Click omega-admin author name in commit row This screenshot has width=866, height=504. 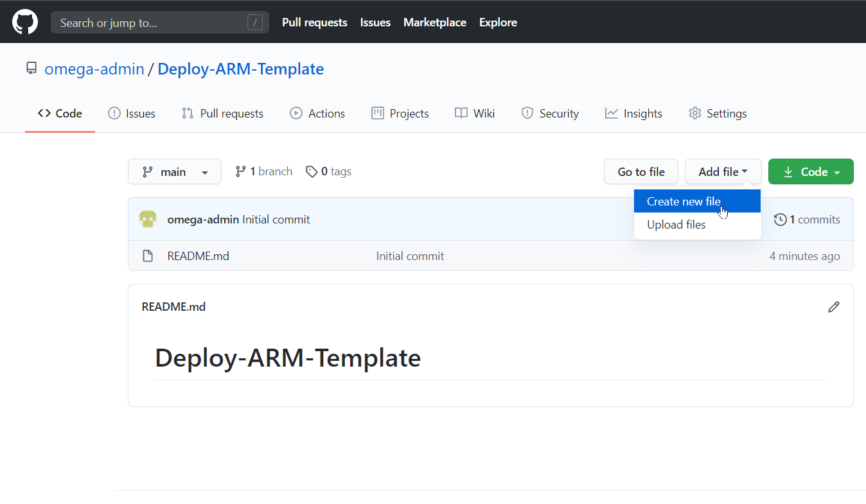203,220
